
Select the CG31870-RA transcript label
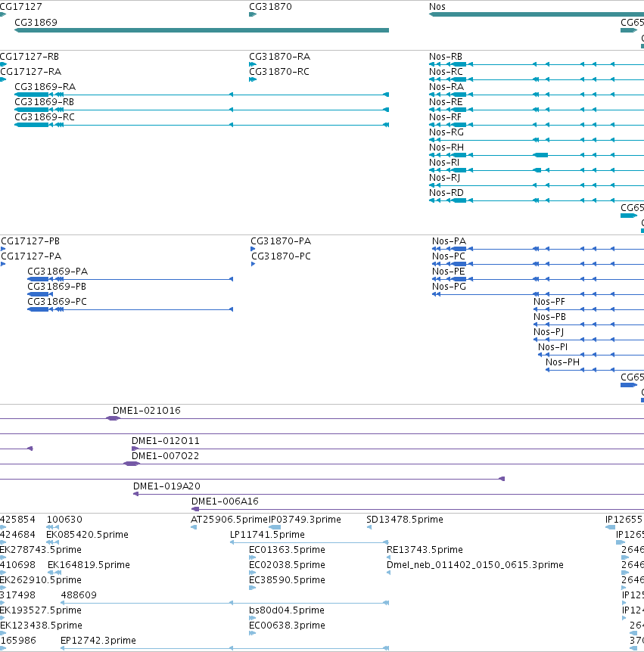pos(279,57)
